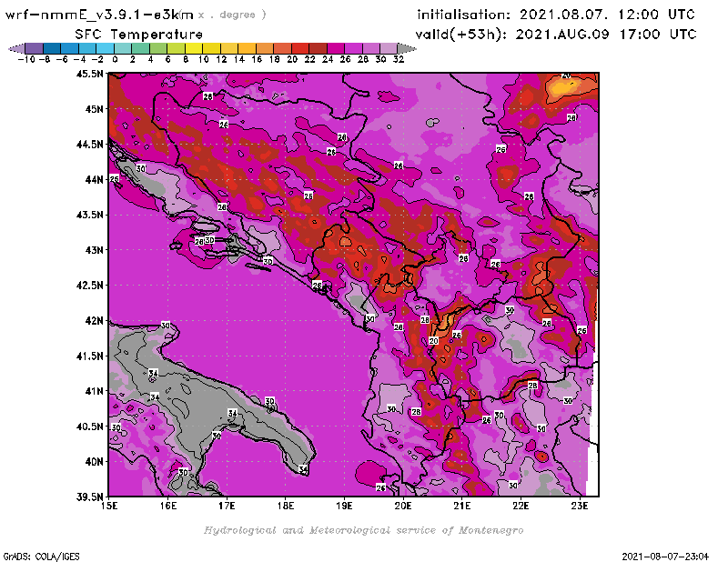Click the orchid 28 to 30 legend swatch

pyautogui.click(x=371, y=48)
